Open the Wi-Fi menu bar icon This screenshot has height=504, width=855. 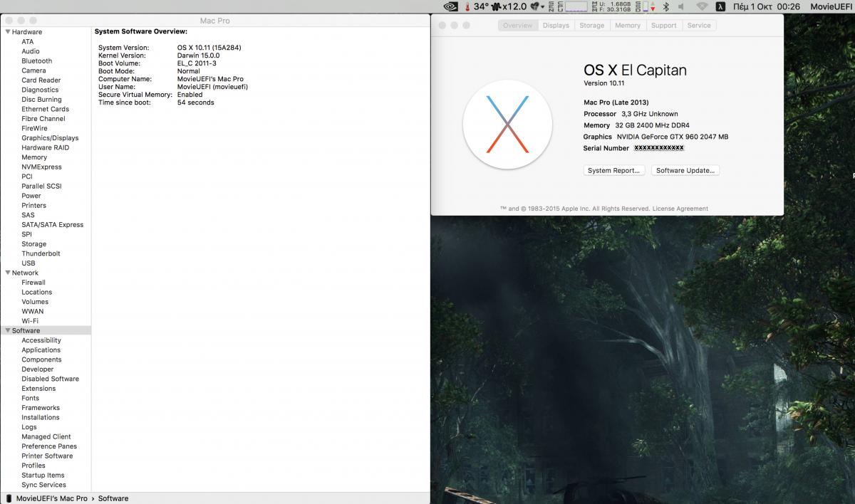coord(702,6)
